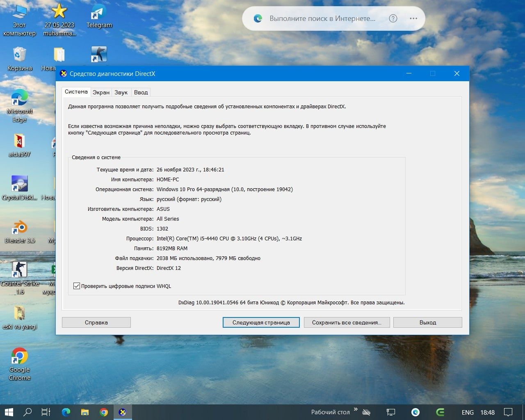Image resolution: width=525 pixels, height=420 pixels.
Task: Open the Microsoft Edge desktop shortcut
Action: pyautogui.click(x=19, y=106)
